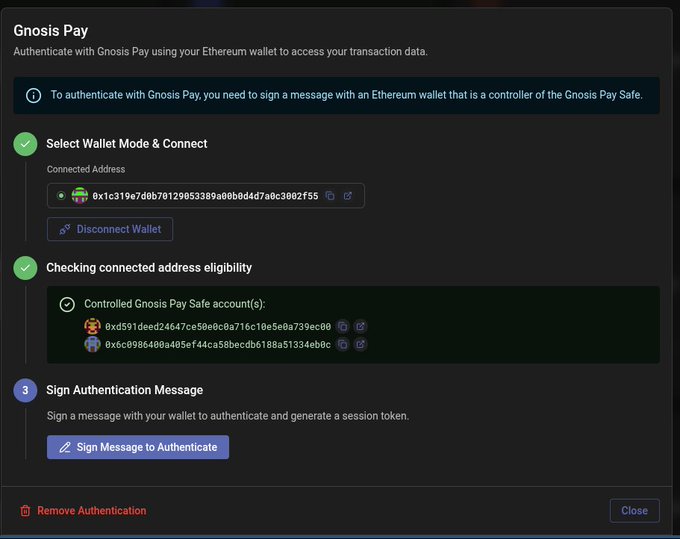
Task: Copy Safe address 0x6c0986400a405…
Action: [x=343, y=344]
